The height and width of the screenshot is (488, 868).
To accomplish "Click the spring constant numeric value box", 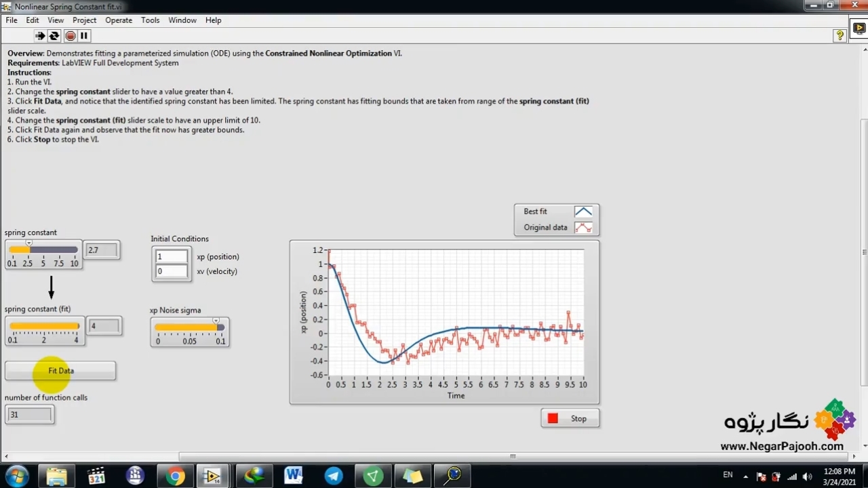I will (102, 250).
